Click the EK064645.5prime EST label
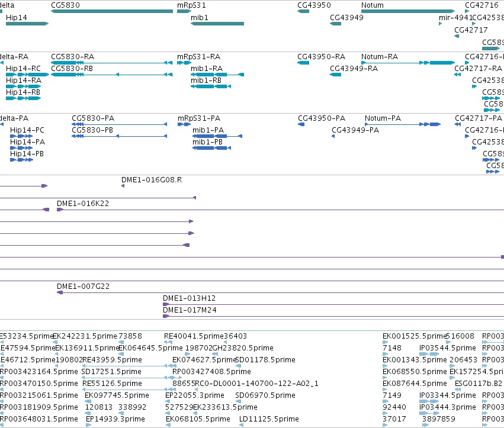Screen dimensions: 504x428 pos(151,348)
